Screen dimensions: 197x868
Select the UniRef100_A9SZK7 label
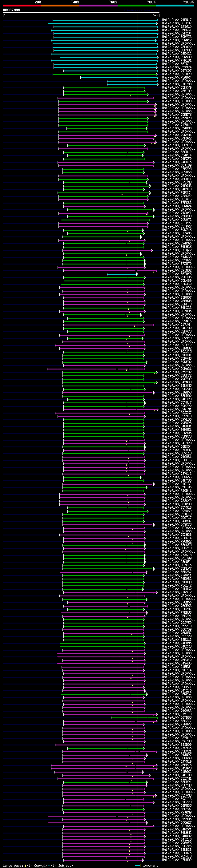177,412
